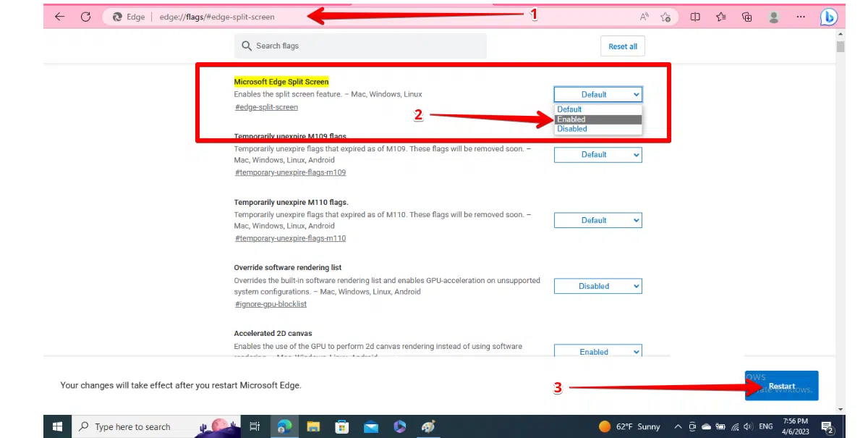Add this page to favorites star icon
Viewport: 868px width, 438px height.
pos(665,17)
